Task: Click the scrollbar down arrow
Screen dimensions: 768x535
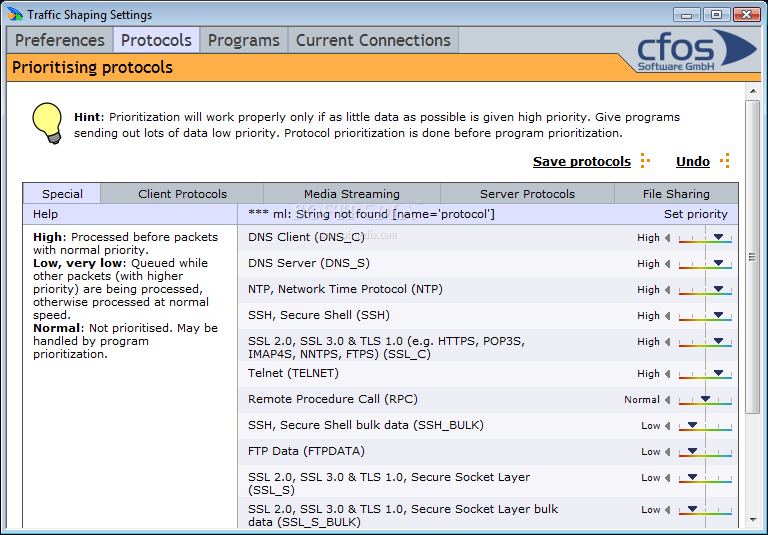Action: point(753,520)
